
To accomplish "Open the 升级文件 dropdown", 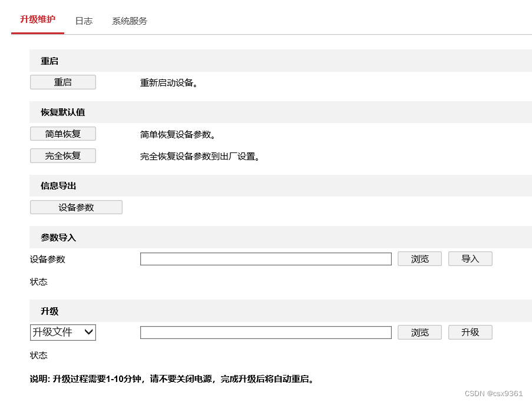I will click(63, 332).
